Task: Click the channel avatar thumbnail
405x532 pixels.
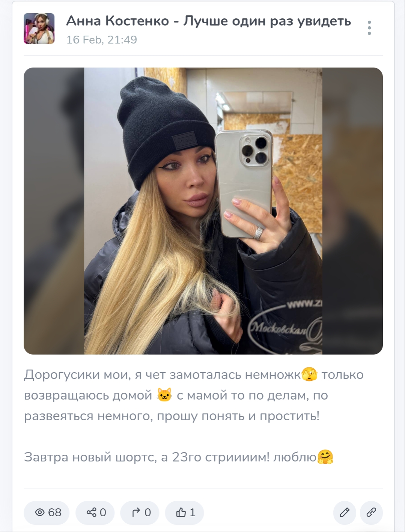Action: 39,29
